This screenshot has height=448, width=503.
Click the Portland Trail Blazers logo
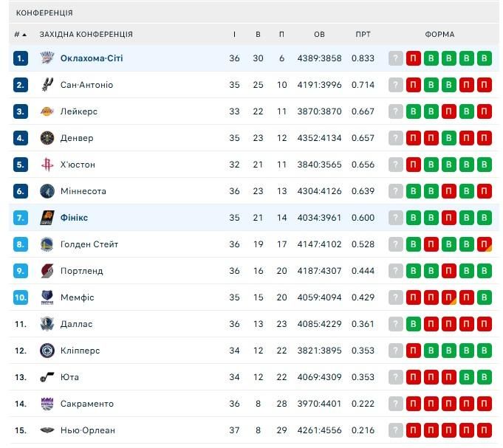coord(47,271)
